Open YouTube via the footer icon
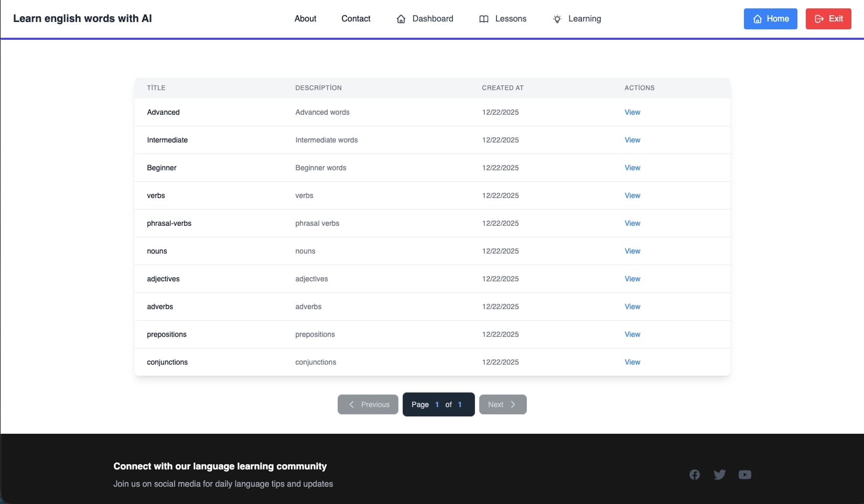The width and height of the screenshot is (864, 504). (x=745, y=475)
